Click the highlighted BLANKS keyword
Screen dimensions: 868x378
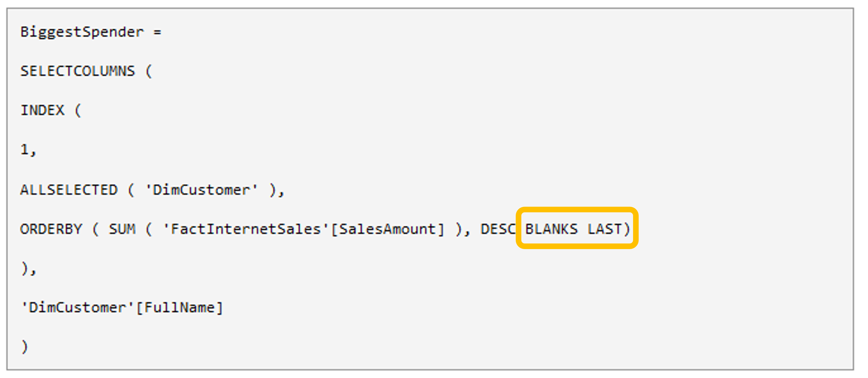pos(551,229)
